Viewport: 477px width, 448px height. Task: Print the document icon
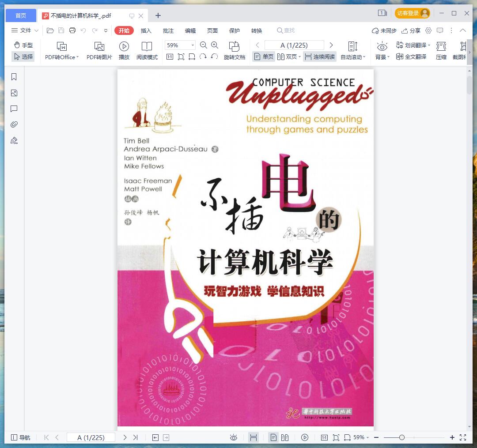pyautogui.click(x=72, y=30)
